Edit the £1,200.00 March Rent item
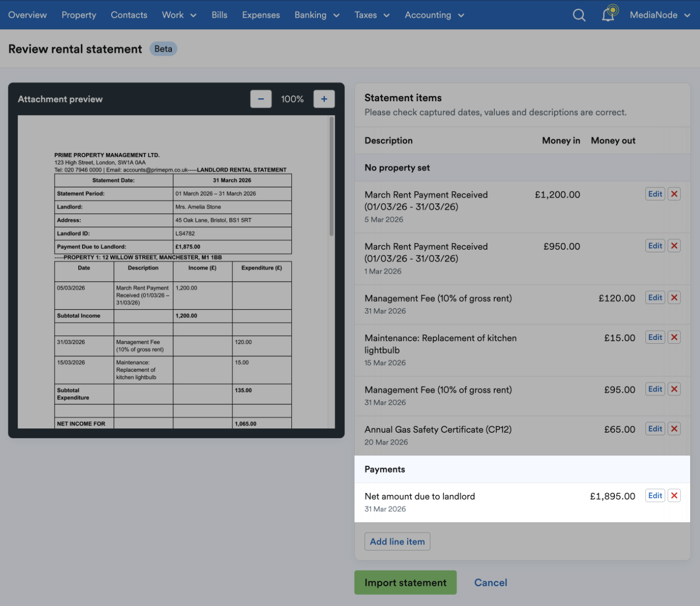700x606 pixels. pos(655,194)
